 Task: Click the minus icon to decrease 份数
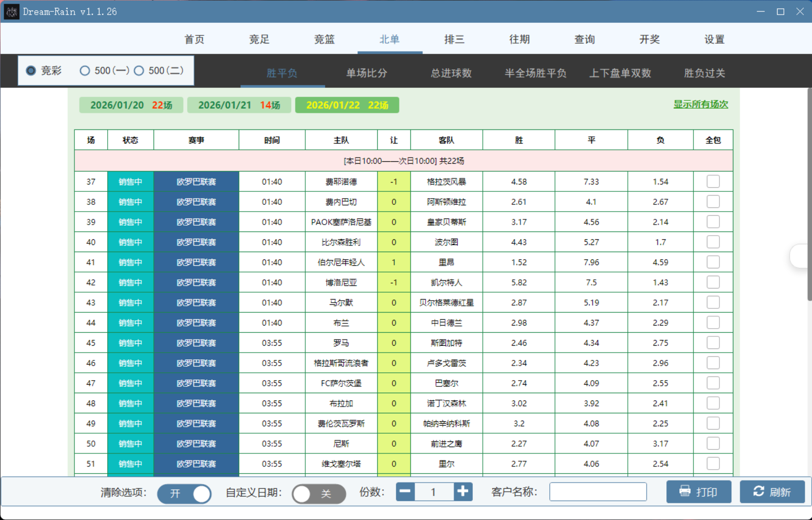pyautogui.click(x=405, y=491)
